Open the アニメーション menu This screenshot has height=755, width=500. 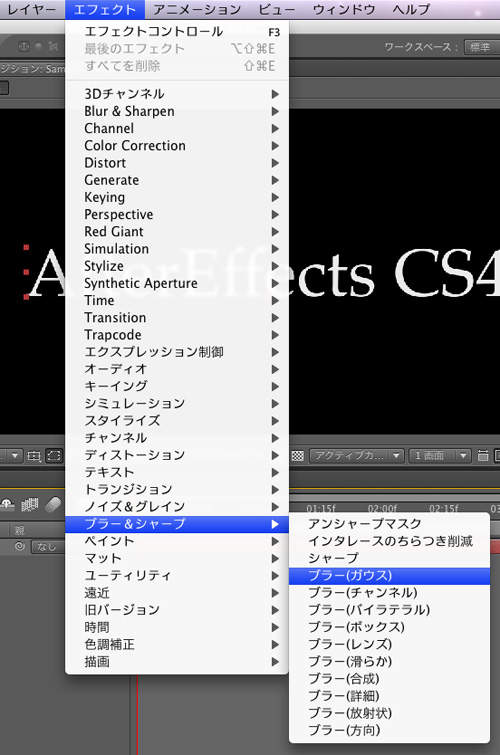point(197,10)
